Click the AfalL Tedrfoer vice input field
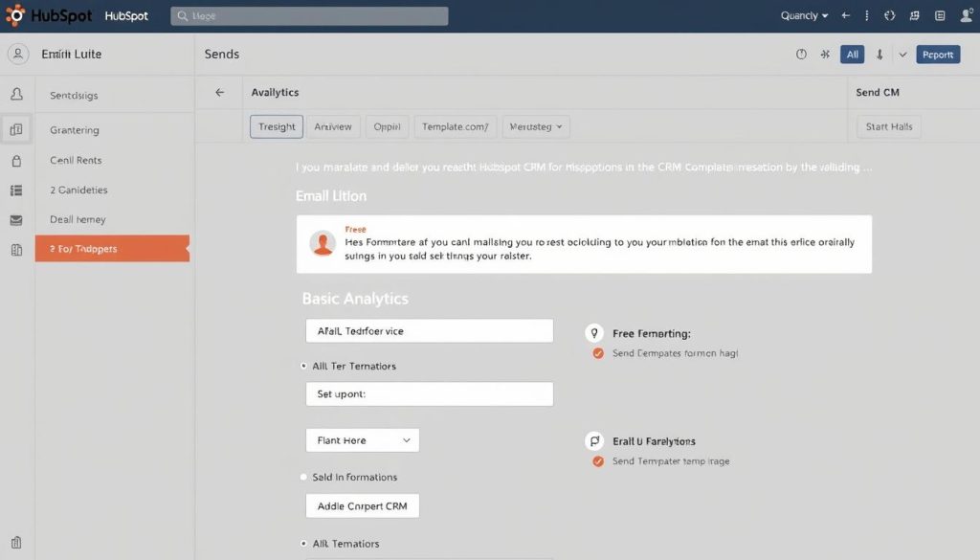Viewport: 980px width, 560px height. pos(429,330)
